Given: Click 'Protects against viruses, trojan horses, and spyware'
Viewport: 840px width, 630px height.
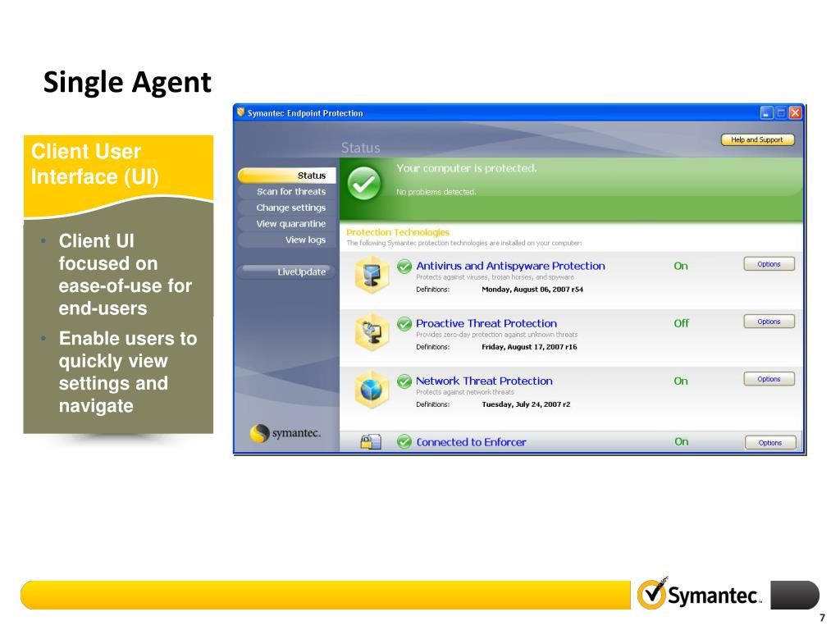Looking at the screenshot, I should (x=495, y=277).
